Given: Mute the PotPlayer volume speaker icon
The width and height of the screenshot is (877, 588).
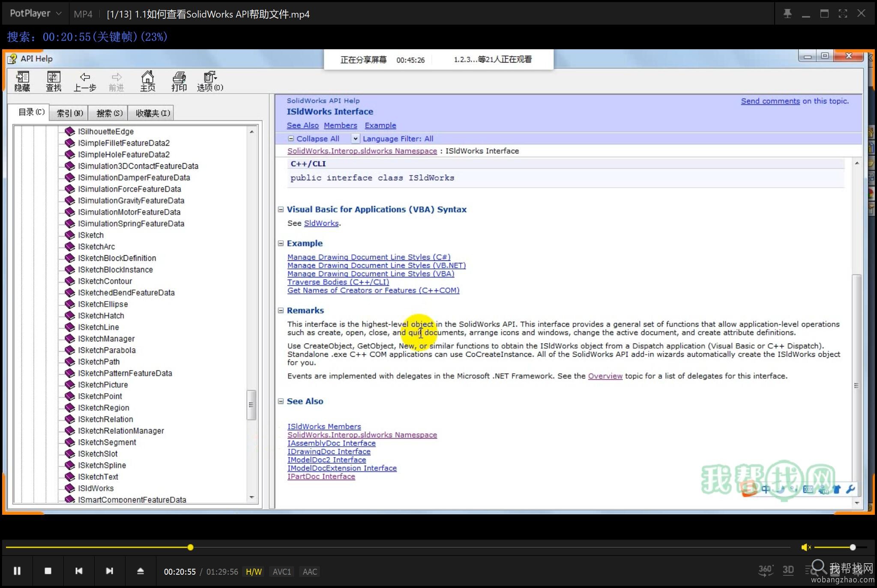Looking at the screenshot, I should coord(806,547).
